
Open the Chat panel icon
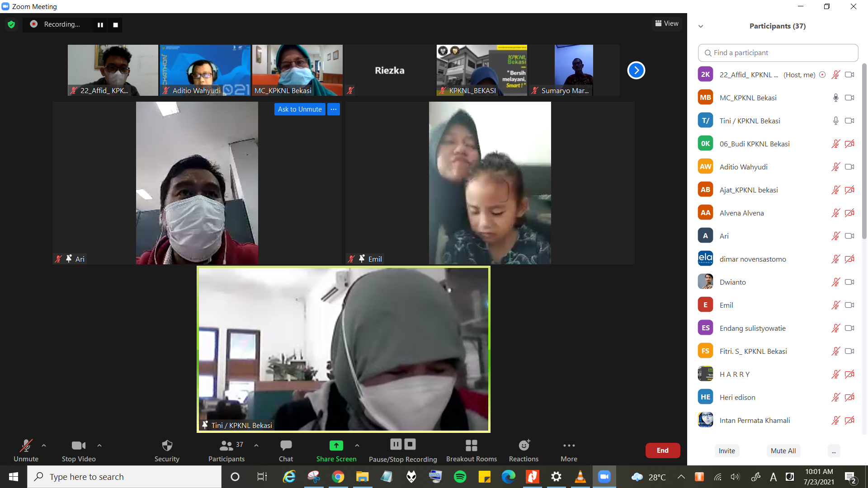286,446
